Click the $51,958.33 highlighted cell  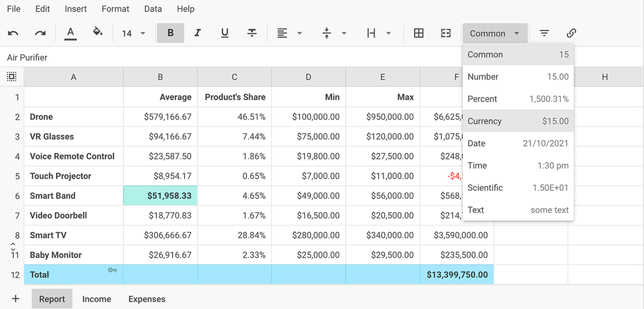coord(160,196)
